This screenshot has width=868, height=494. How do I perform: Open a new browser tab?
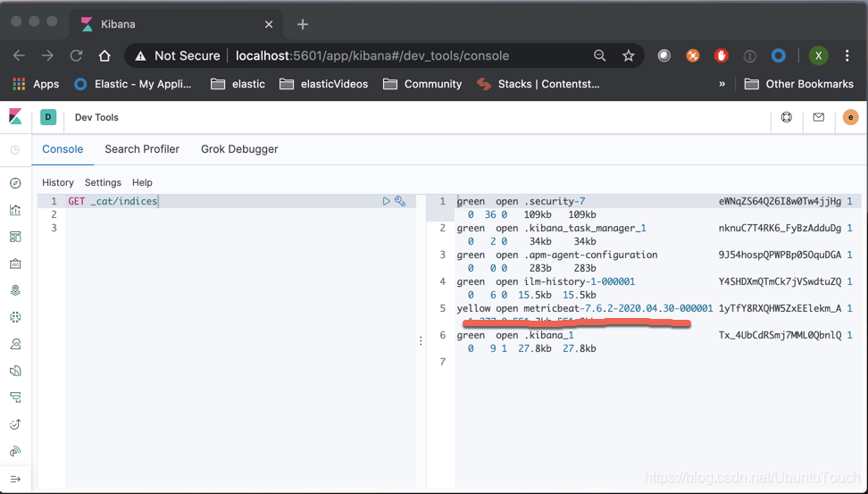[302, 24]
